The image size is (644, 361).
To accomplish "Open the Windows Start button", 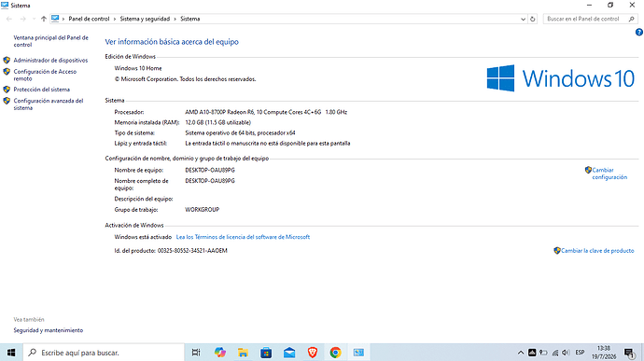I will [11, 353].
